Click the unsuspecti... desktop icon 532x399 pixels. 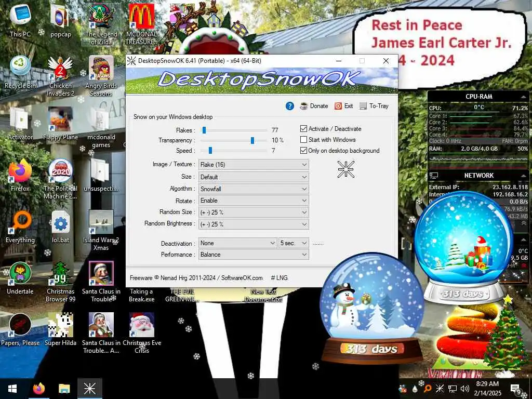coord(101,176)
